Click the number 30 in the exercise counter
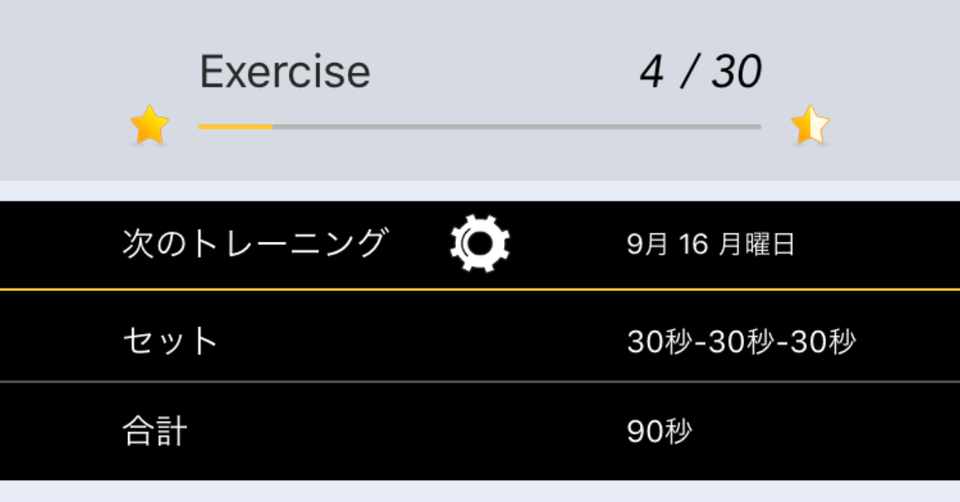Viewport: 960px width, 502px height. (737, 72)
